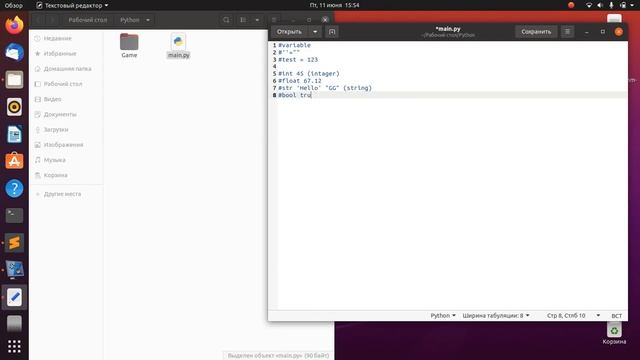The height and width of the screenshot is (360, 640).
Task: Click new document icon in text editor
Action: (x=332, y=31)
